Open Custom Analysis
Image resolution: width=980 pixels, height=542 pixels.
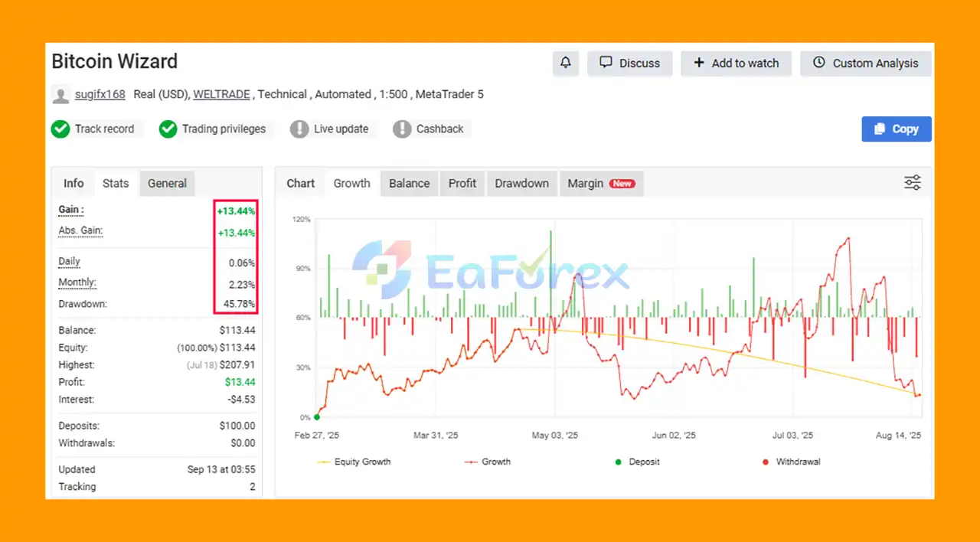pos(865,64)
